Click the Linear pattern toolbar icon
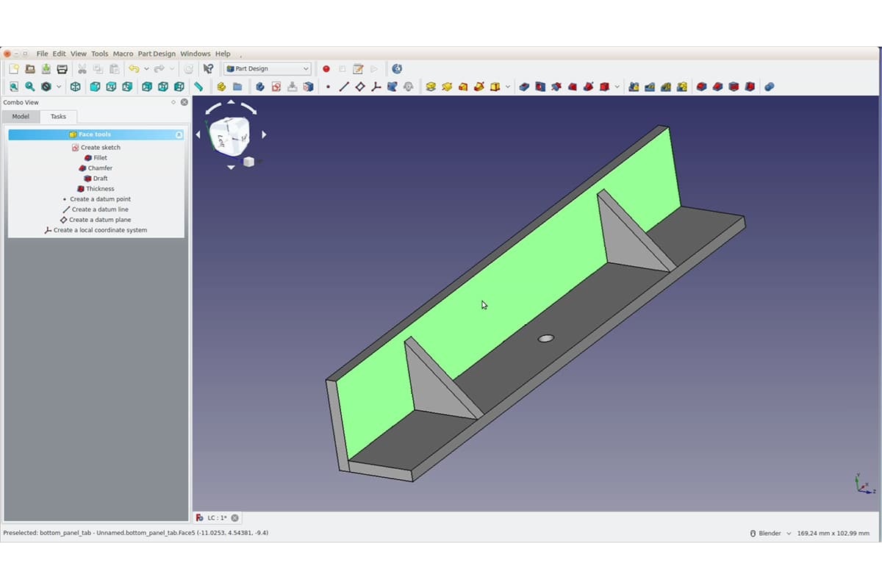Screen dimensions: 882x588 650,87
